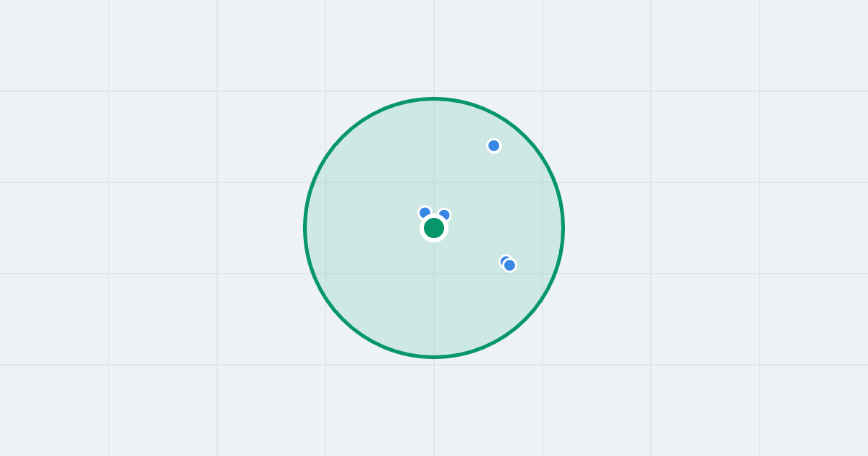
Task: Click the large green center marker
Action: click(x=434, y=228)
